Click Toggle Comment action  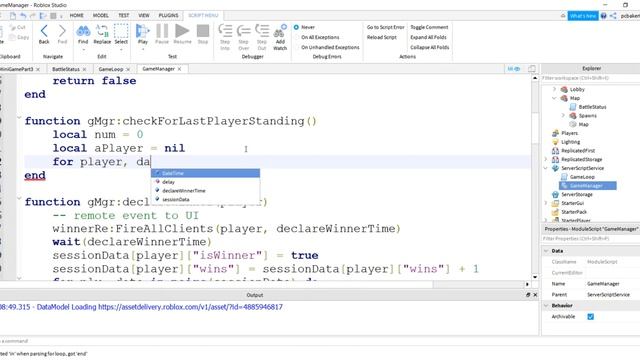pyautogui.click(x=429, y=27)
